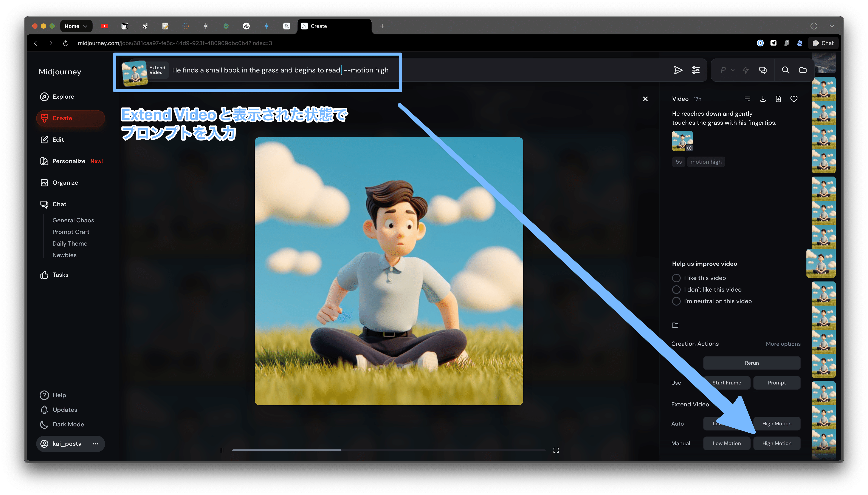Click the folder icon under feedback options
The width and height of the screenshot is (868, 495).
(675, 325)
